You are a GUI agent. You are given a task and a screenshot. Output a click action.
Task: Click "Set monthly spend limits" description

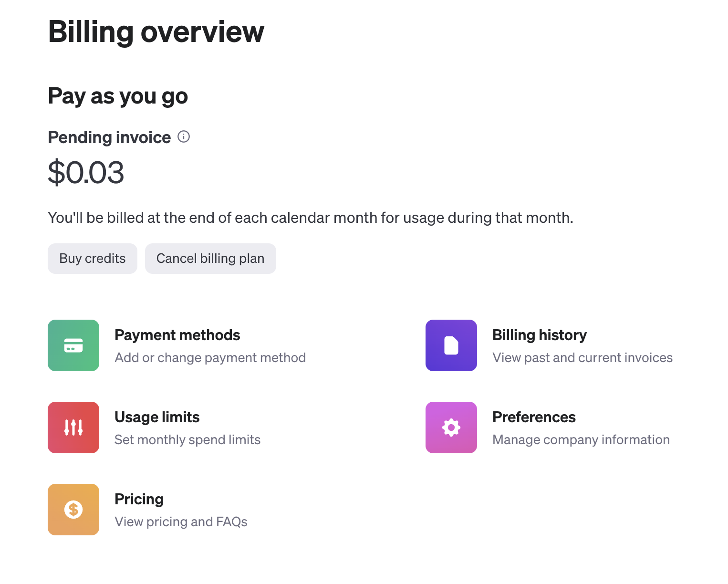(x=187, y=440)
